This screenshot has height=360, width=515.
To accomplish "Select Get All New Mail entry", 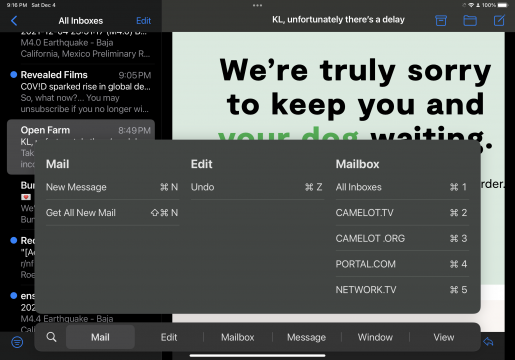I will [112, 213].
